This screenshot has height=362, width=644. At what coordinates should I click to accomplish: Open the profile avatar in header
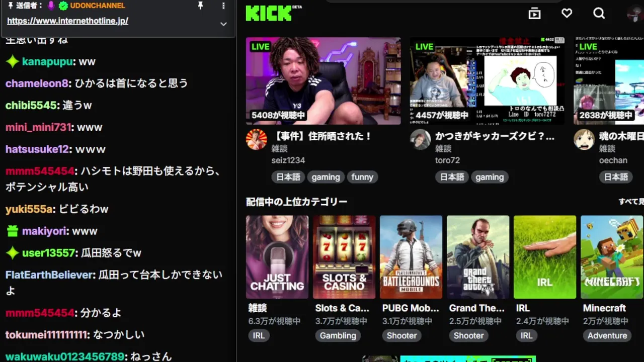635,14
